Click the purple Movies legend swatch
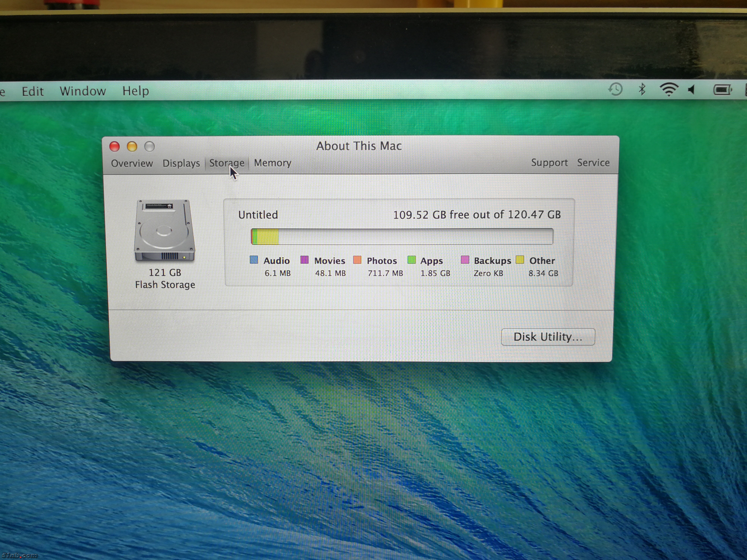Screen dimensions: 747x560 pyautogui.click(x=304, y=259)
